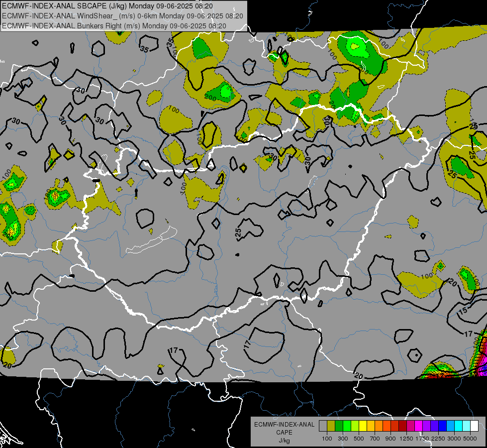
Task: Click the WindShear 0-6km title line
Action: click(122, 16)
